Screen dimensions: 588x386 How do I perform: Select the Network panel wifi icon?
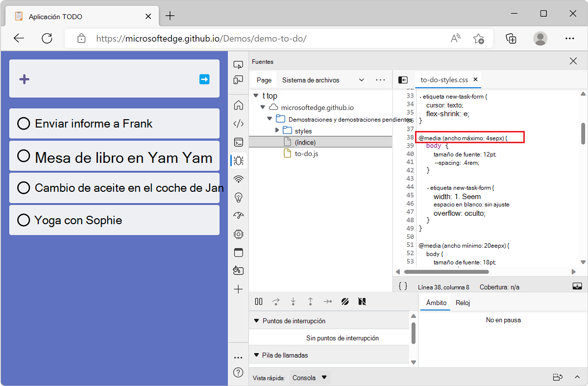pyautogui.click(x=238, y=179)
